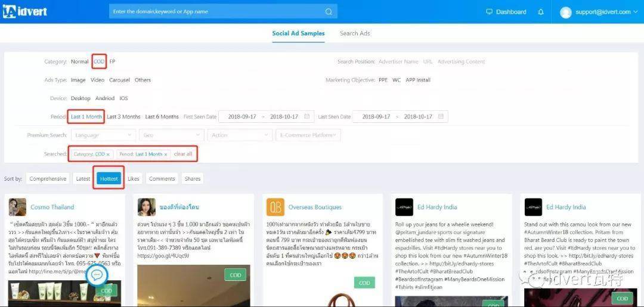
Task: Select Last 3 Months period
Action: pyautogui.click(x=123, y=117)
